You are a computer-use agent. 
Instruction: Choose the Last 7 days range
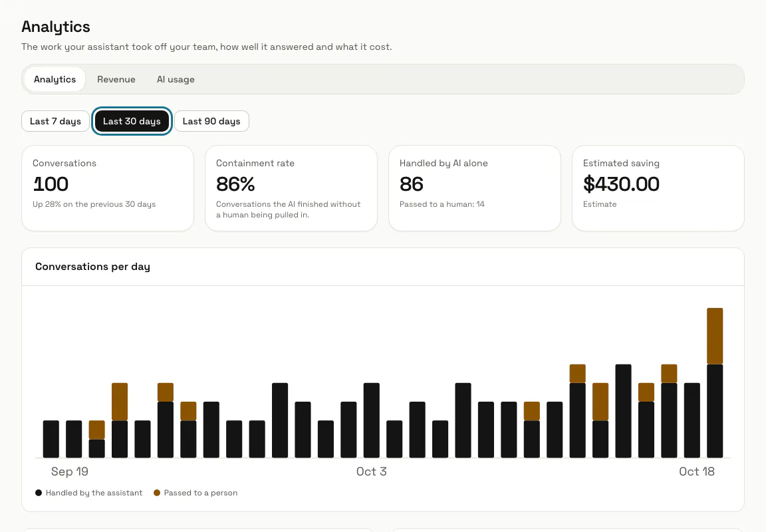pos(55,121)
